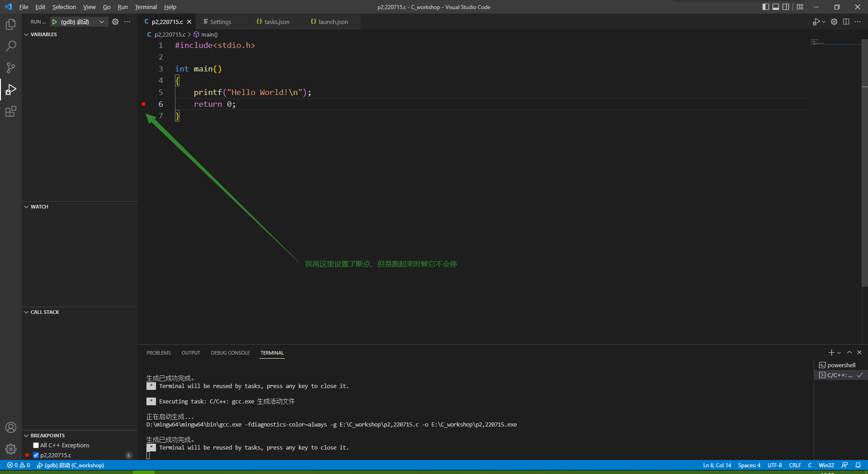Switch to the OUTPUT panel tab
Screen dimensions: 868x474
[191, 353]
